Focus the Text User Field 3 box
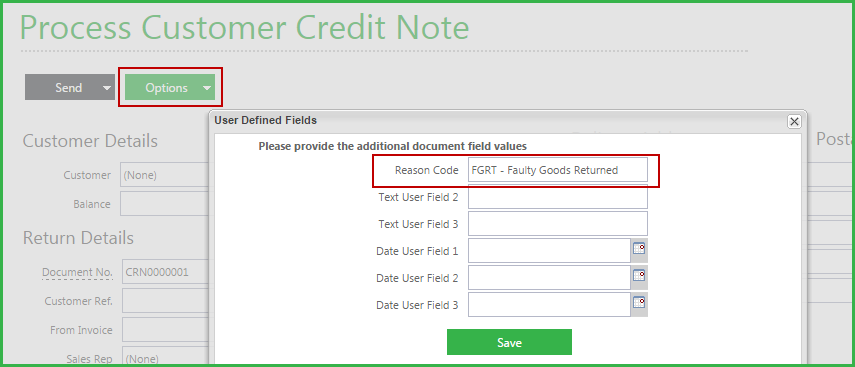Image resolution: width=855 pixels, height=367 pixels. 558,224
